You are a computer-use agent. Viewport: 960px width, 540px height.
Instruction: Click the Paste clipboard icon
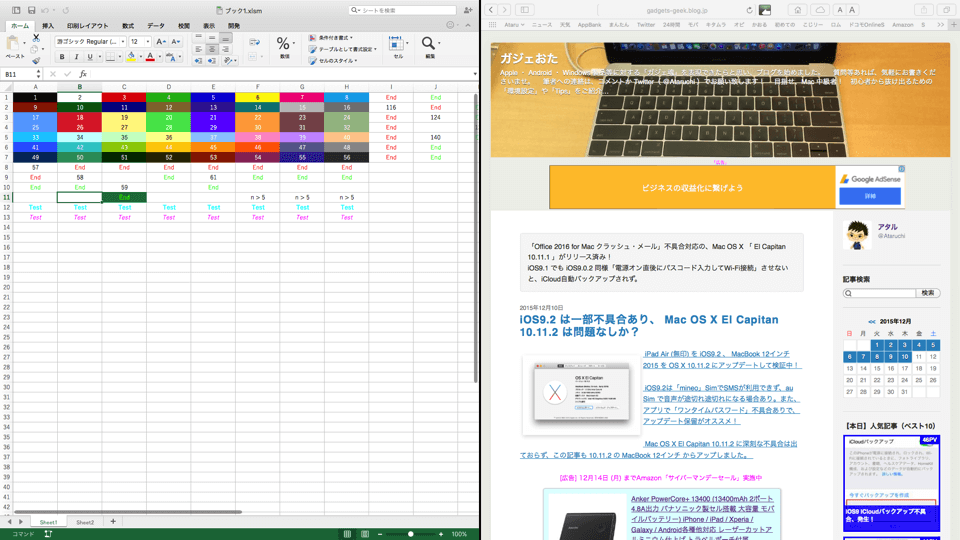click(x=13, y=43)
